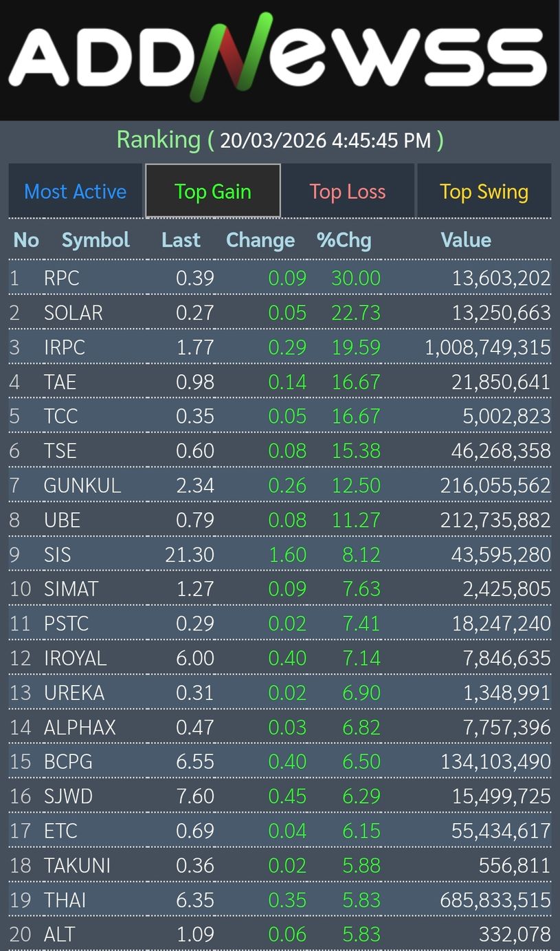Click the %Chg column header
Image resolution: width=560 pixels, height=951 pixels.
[344, 240]
